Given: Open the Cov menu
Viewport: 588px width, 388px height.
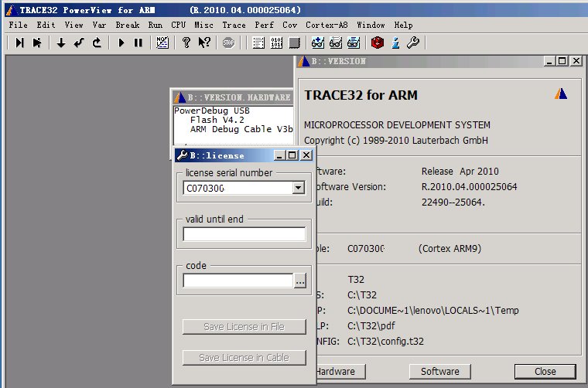Looking at the screenshot, I should pos(289,25).
